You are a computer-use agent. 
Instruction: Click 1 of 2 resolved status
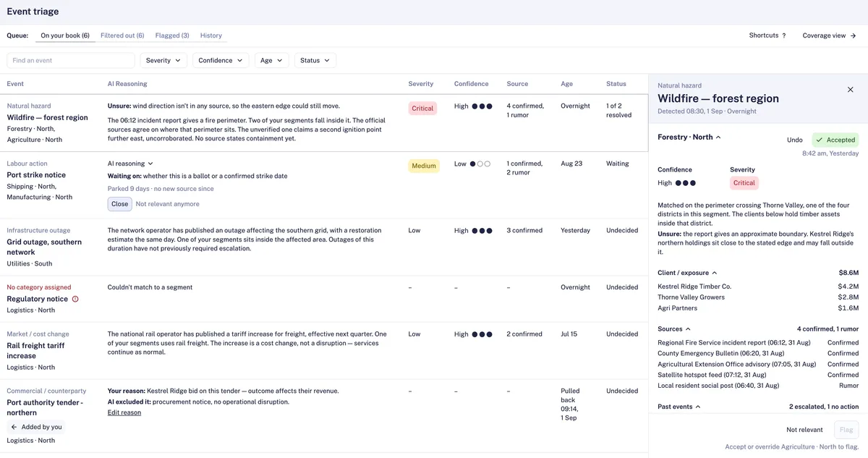(618, 110)
